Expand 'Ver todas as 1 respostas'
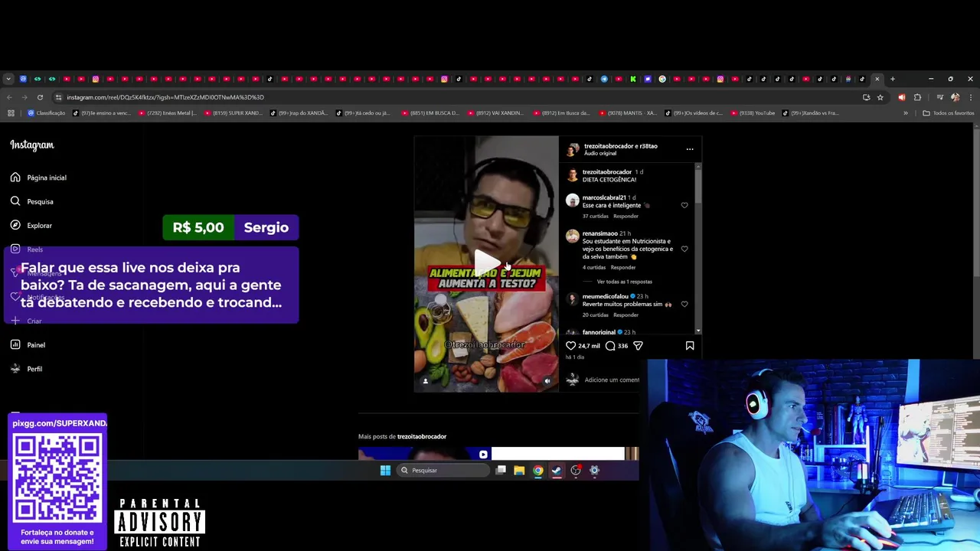This screenshot has height=551, width=980. click(625, 282)
